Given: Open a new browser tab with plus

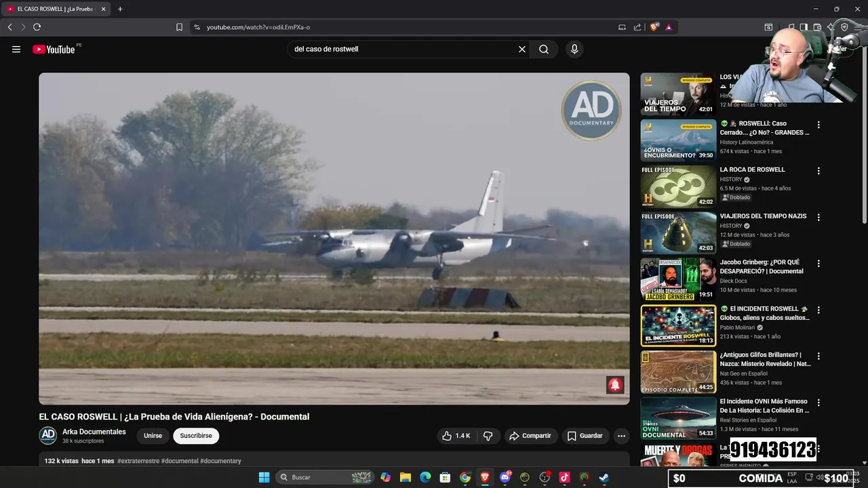Looking at the screenshot, I should (x=120, y=9).
